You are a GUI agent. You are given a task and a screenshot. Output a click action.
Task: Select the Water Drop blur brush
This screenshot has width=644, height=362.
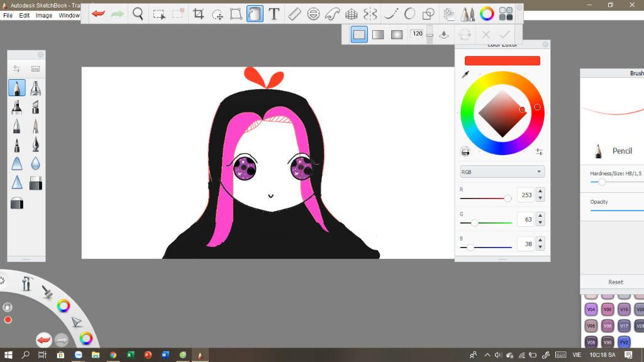(36, 164)
